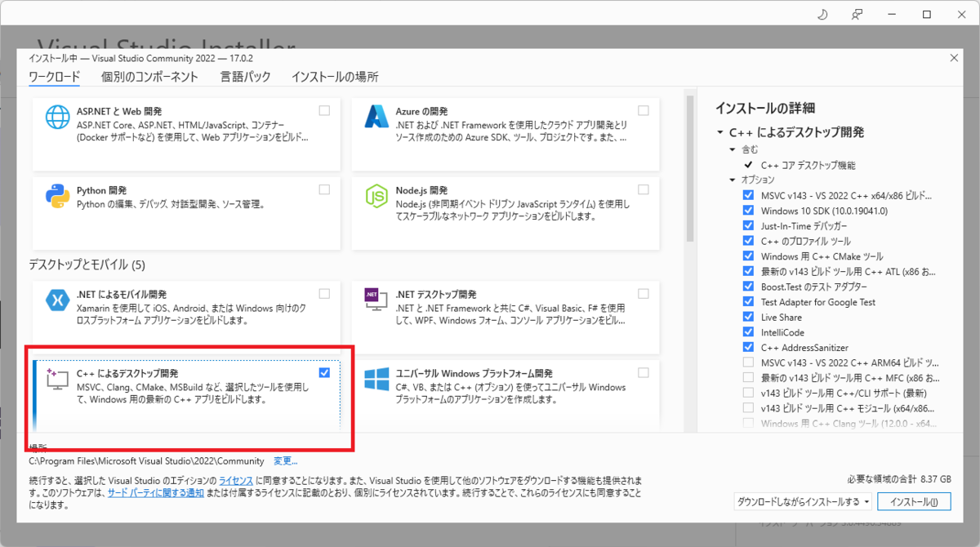Click the C++ コア デスクトップ機能 included item
The image size is (980, 547).
click(808, 165)
